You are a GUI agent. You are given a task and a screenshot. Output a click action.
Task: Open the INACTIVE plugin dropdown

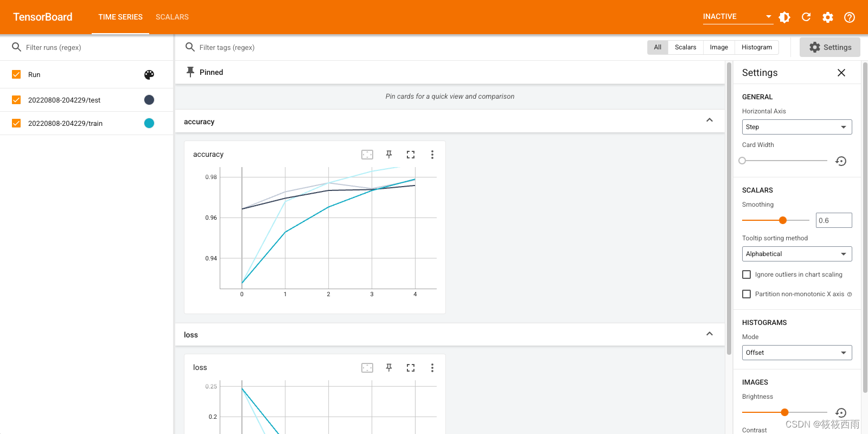(737, 17)
